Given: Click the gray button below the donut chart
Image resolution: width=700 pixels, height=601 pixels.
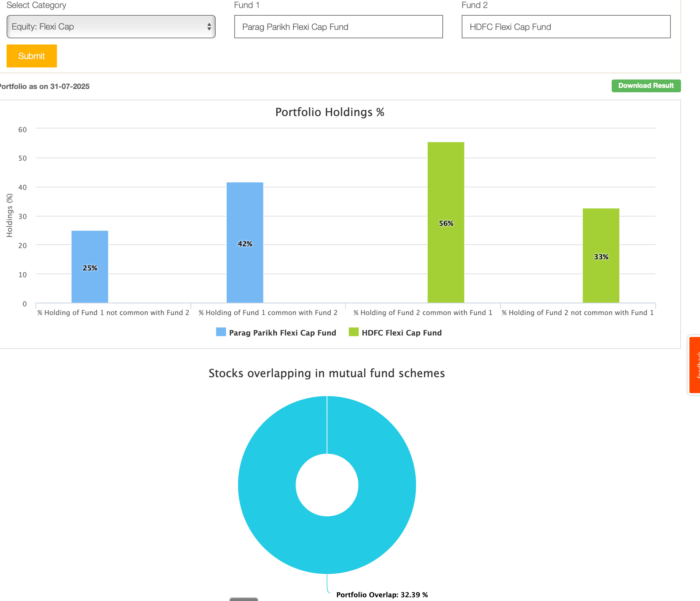Looking at the screenshot, I should (243, 599).
